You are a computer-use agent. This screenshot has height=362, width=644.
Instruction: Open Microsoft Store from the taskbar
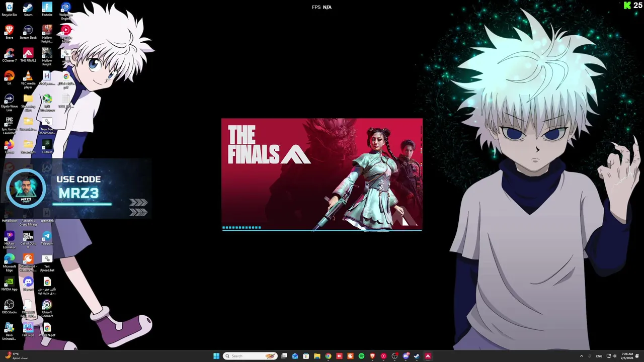click(306, 356)
